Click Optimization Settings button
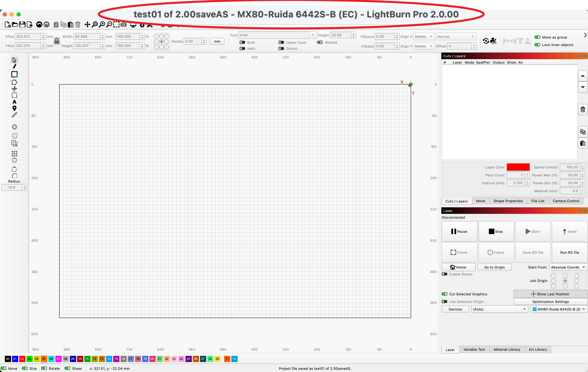 [550, 302]
